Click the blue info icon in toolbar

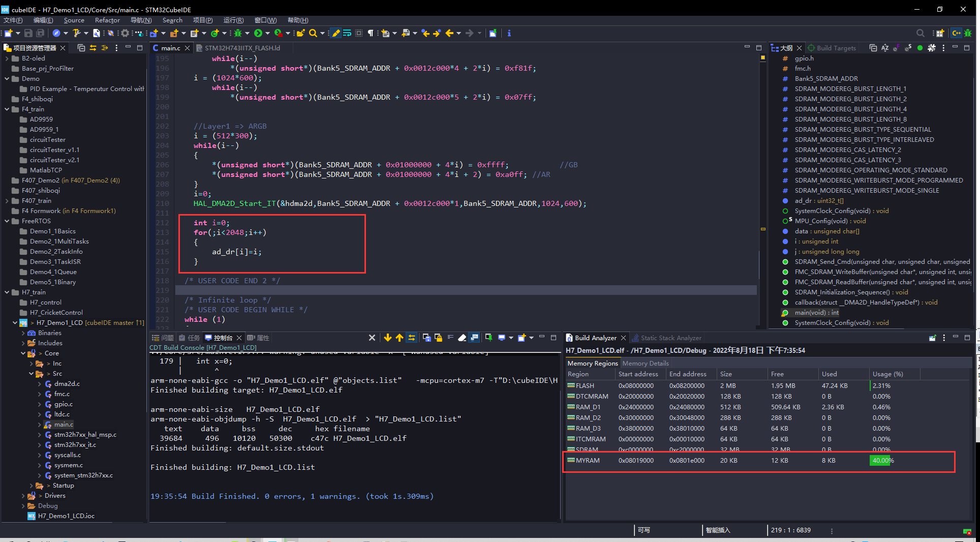[509, 33]
